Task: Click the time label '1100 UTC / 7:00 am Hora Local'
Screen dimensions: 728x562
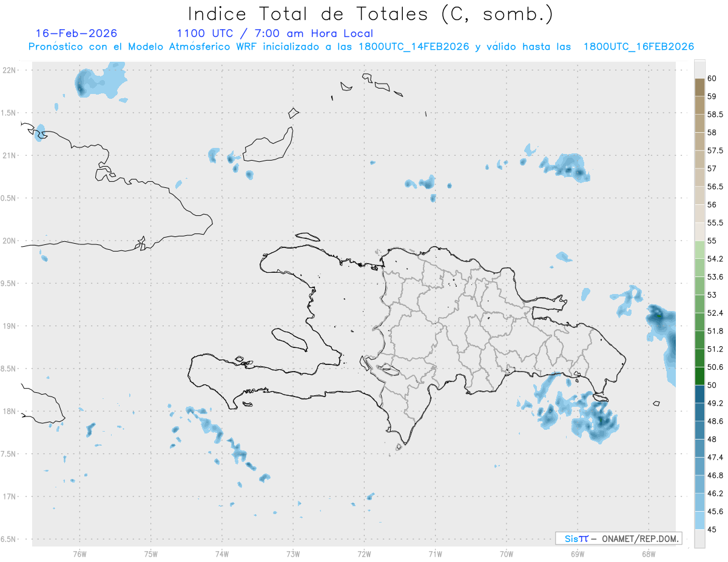Action: click(x=275, y=33)
